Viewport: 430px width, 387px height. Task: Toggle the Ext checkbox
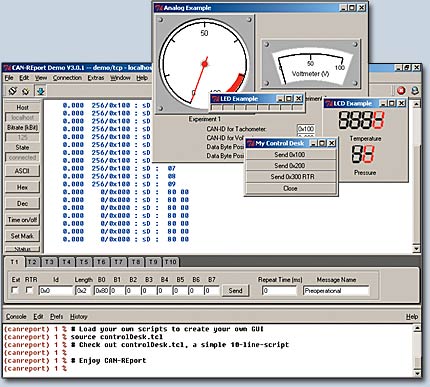14,290
